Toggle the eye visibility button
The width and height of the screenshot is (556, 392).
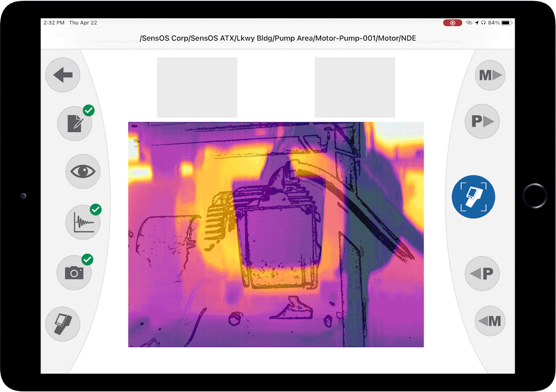(x=83, y=171)
